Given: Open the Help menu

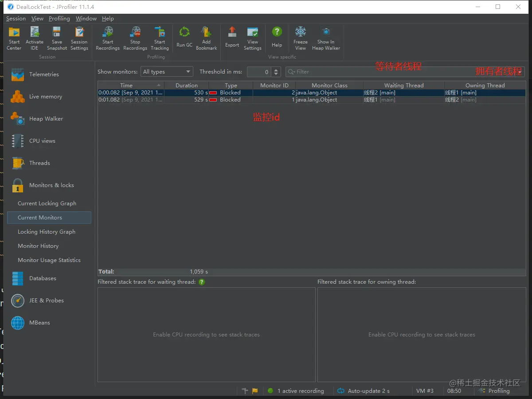Looking at the screenshot, I should pyautogui.click(x=108, y=19).
